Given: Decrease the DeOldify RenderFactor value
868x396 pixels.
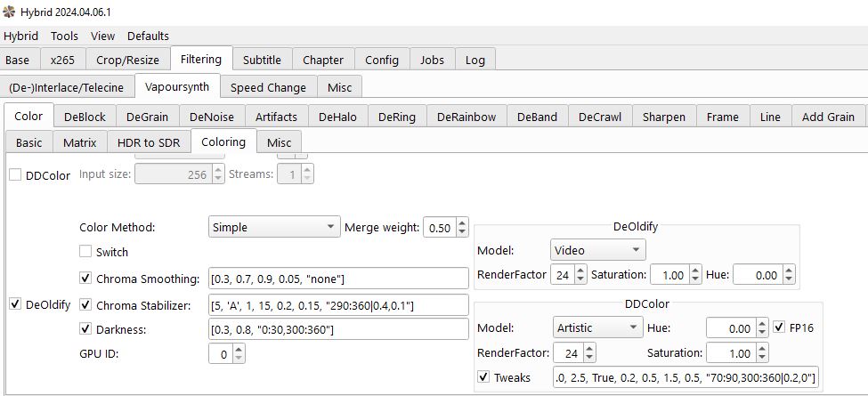Looking at the screenshot, I should 580,280.
